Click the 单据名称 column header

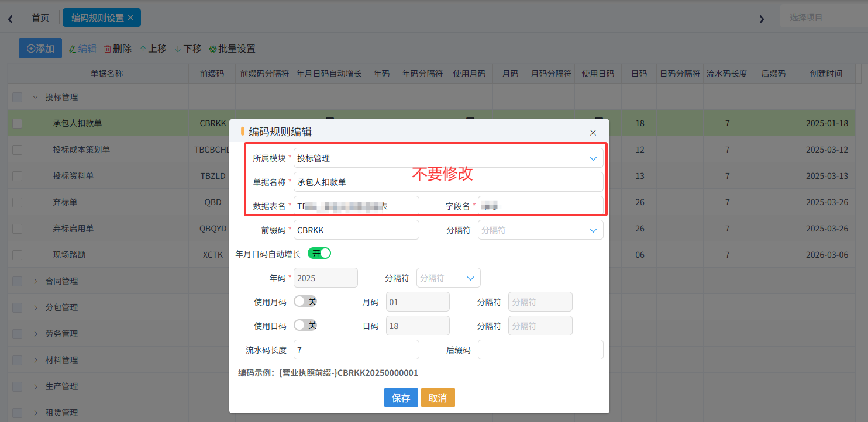point(106,74)
